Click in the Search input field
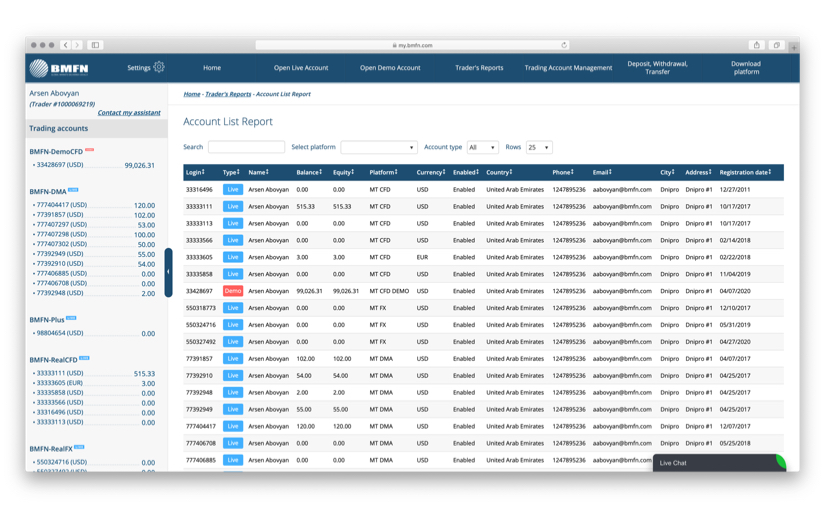This screenshot has height=525, width=825. tap(246, 147)
